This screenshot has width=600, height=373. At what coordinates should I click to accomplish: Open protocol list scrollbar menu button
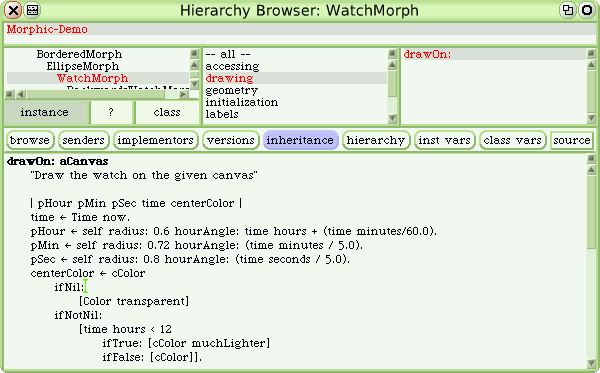tap(392, 54)
